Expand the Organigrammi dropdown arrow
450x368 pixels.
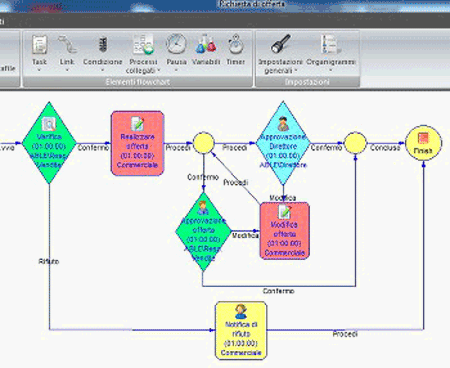[331, 70]
